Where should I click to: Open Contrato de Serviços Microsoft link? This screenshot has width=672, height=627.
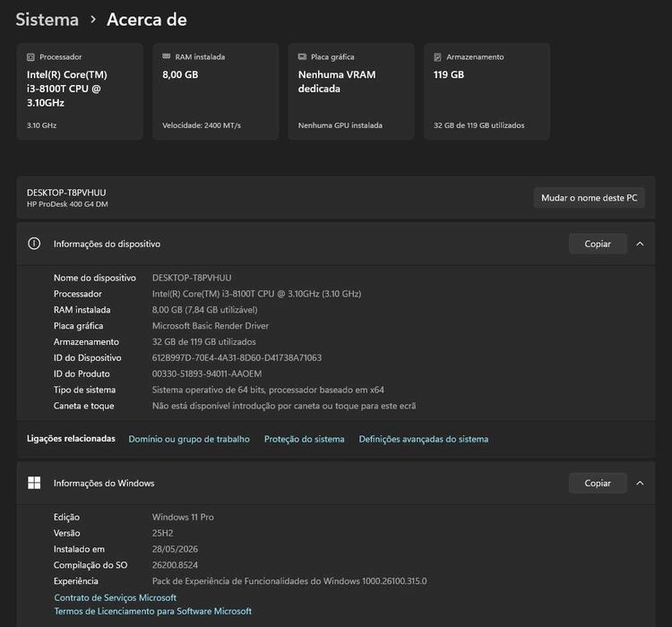click(x=116, y=597)
